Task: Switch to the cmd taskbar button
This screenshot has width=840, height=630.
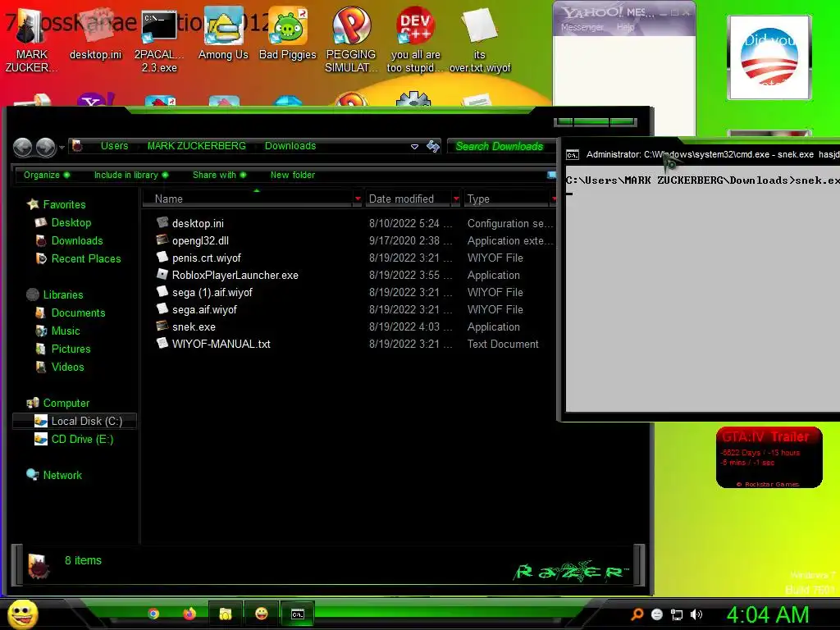Action: click(297, 614)
